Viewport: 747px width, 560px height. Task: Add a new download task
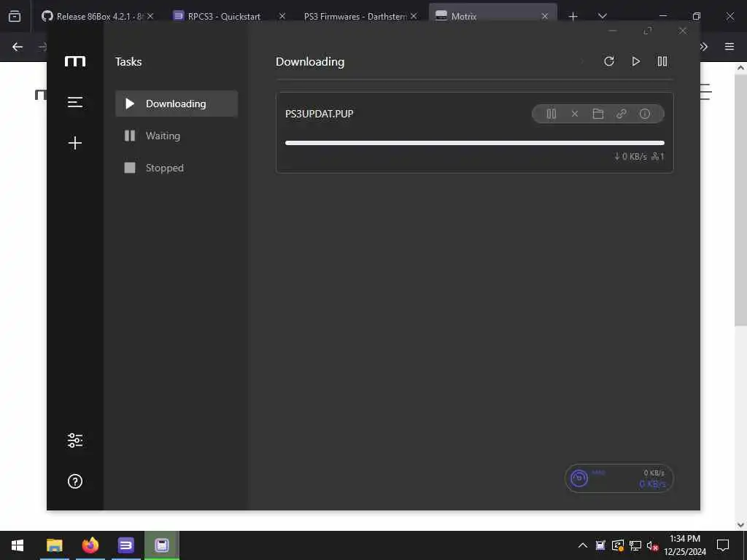[75, 143]
